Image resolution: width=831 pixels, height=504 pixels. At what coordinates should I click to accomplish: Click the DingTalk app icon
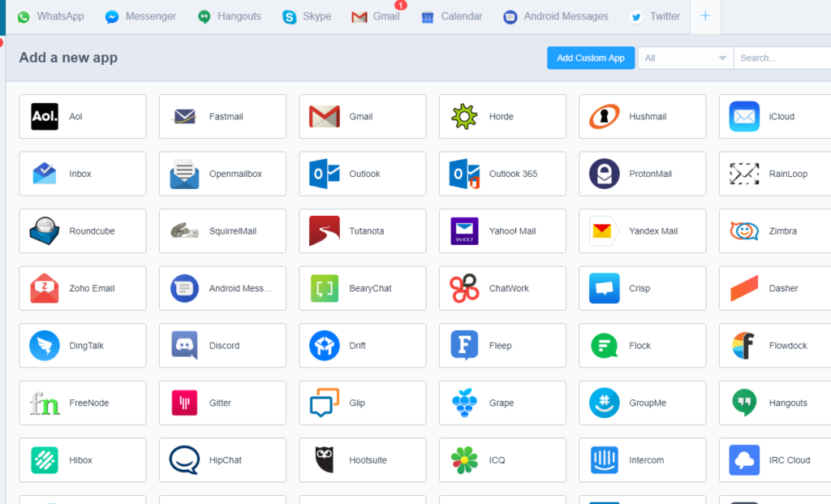coord(44,346)
